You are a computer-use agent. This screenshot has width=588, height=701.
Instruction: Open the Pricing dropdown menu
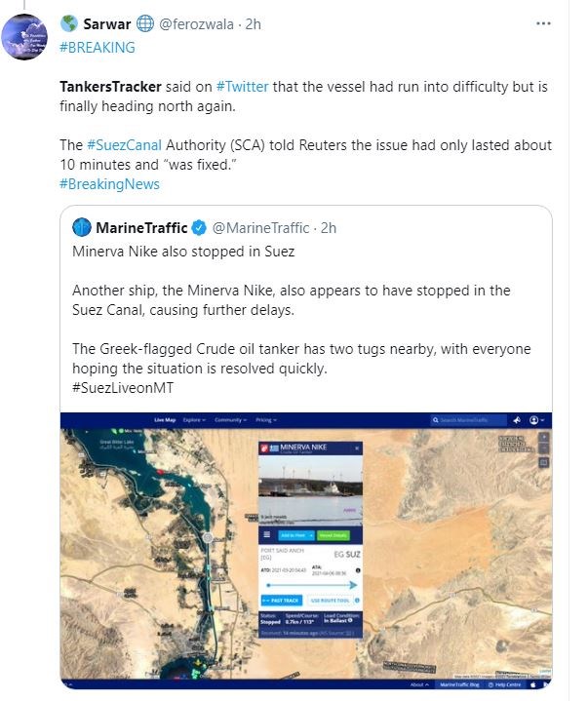point(265,420)
